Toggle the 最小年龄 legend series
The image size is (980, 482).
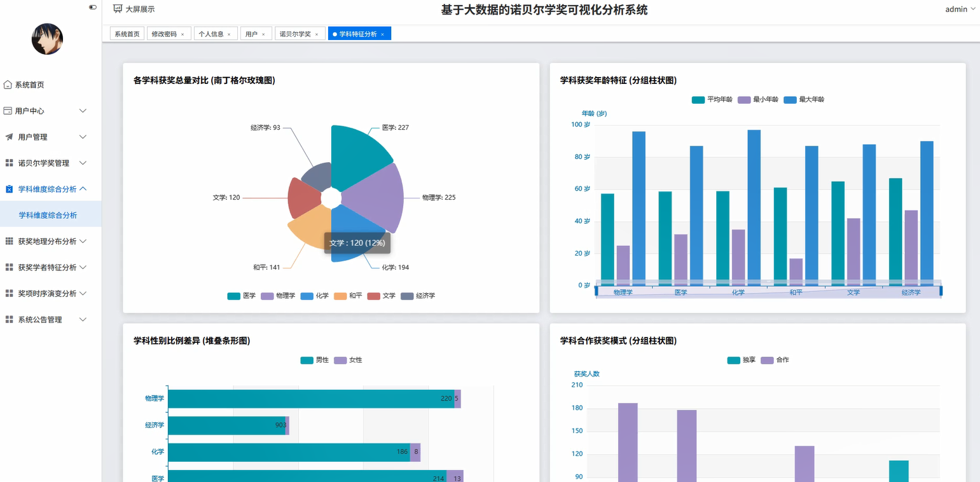coord(758,99)
